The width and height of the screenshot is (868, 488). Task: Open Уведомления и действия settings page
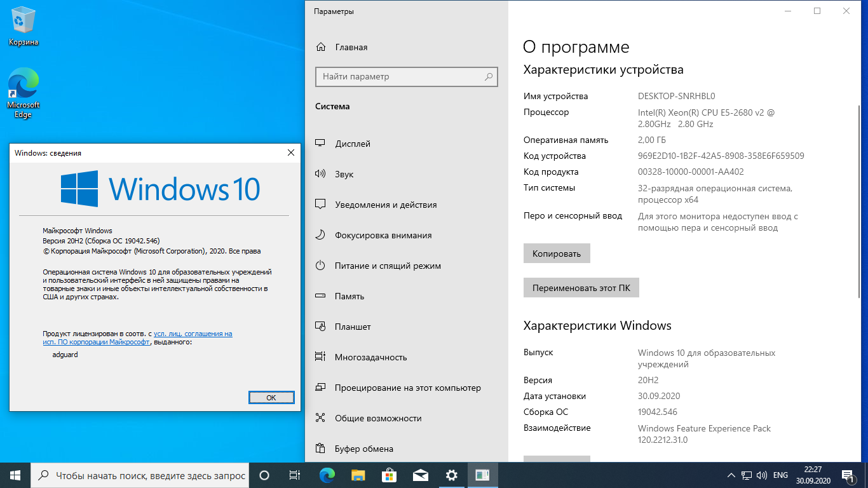[x=407, y=205]
